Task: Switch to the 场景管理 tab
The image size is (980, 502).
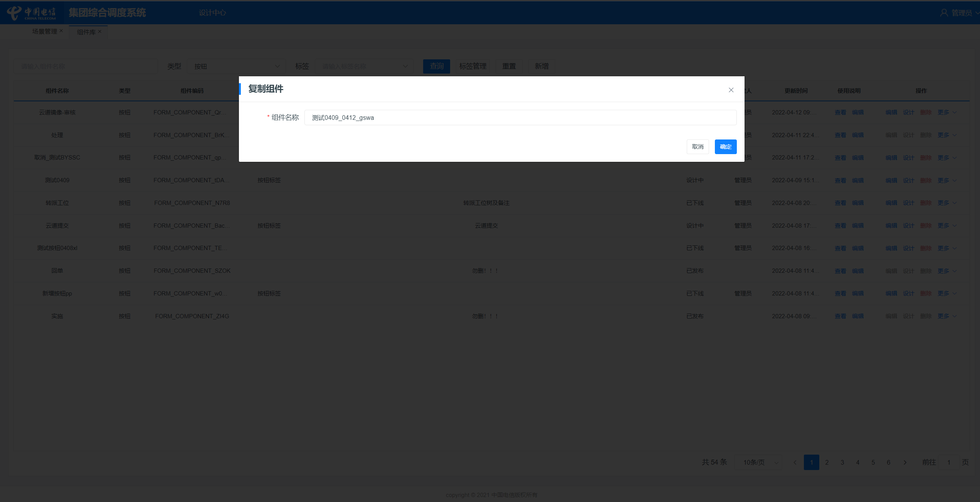Action: coord(44,31)
